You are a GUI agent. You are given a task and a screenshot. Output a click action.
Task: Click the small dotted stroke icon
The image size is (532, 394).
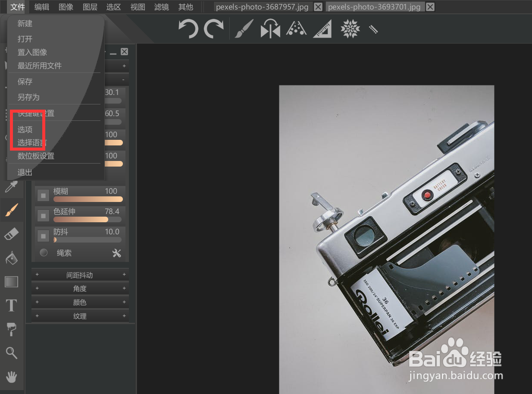coord(373,29)
